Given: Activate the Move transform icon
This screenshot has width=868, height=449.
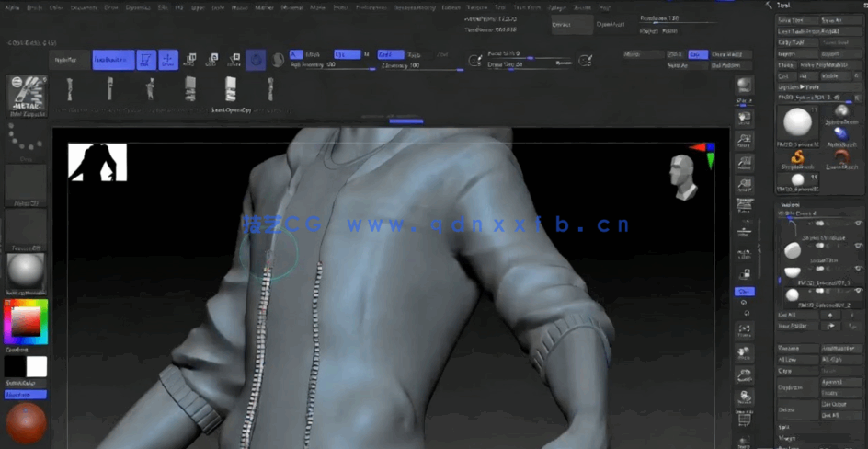Looking at the screenshot, I should tap(189, 60).
